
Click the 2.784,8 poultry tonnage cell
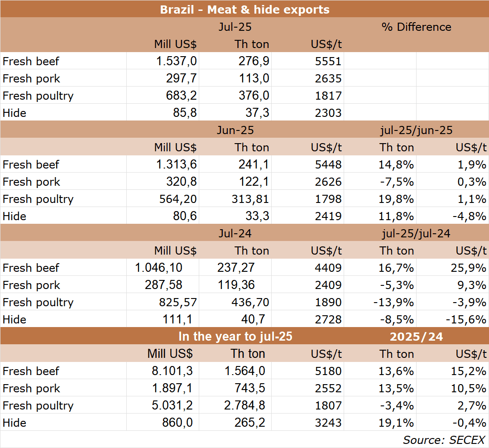[244, 405]
